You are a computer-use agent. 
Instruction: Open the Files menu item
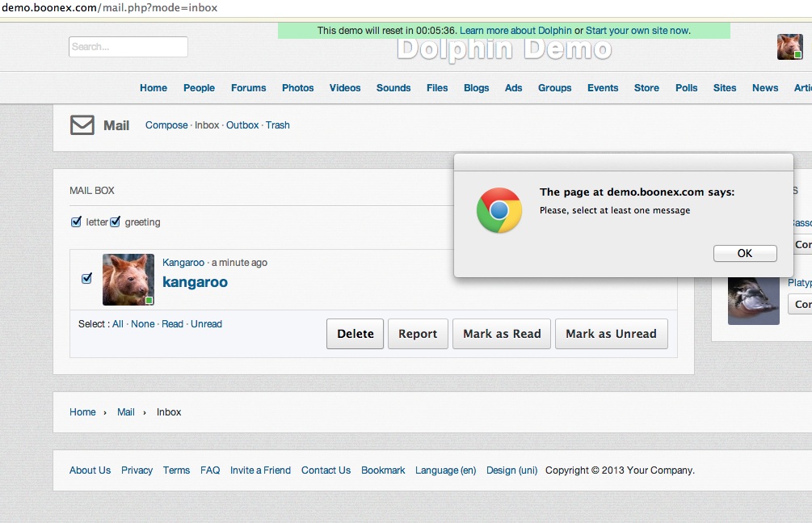(x=437, y=88)
